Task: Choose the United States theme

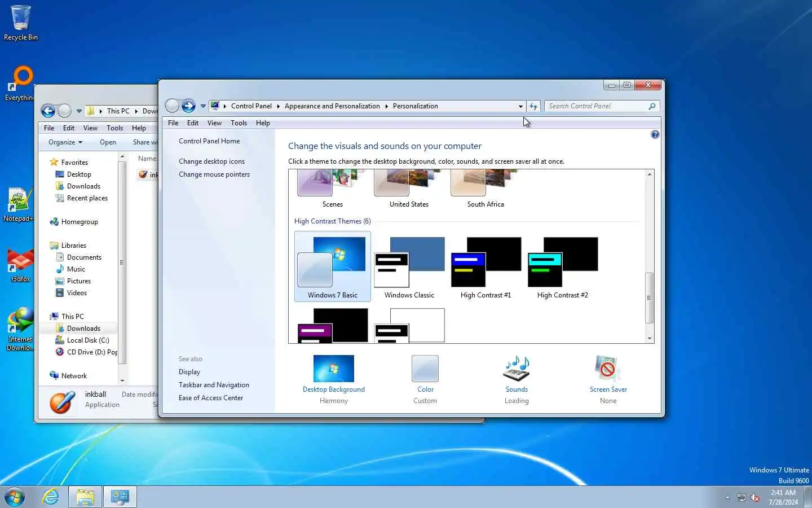Action: (409, 189)
